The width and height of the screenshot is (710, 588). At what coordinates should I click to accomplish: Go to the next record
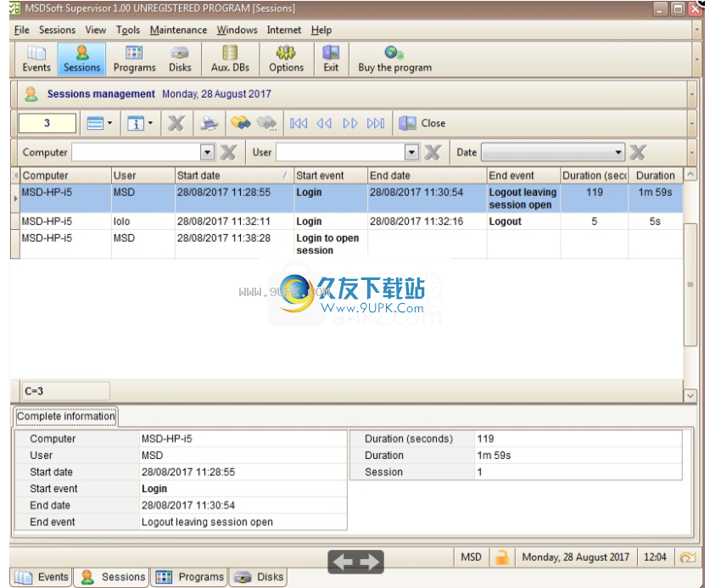point(350,123)
